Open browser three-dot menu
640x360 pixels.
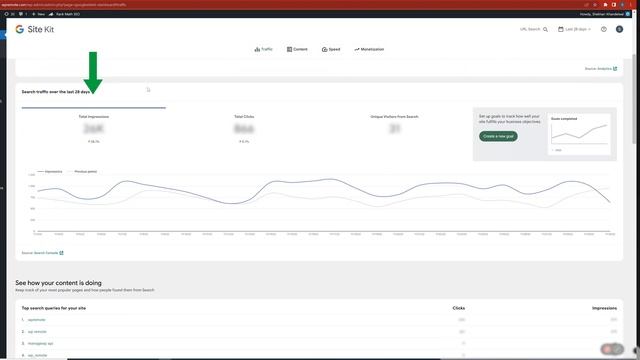631,4
